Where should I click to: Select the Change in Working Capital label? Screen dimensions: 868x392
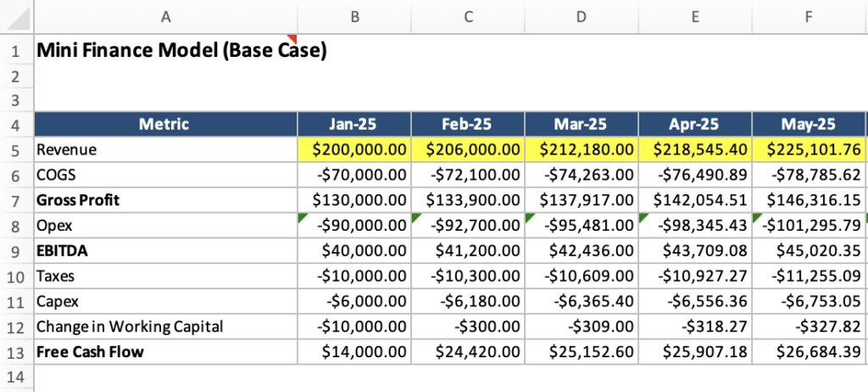pyautogui.click(x=165, y=327)
